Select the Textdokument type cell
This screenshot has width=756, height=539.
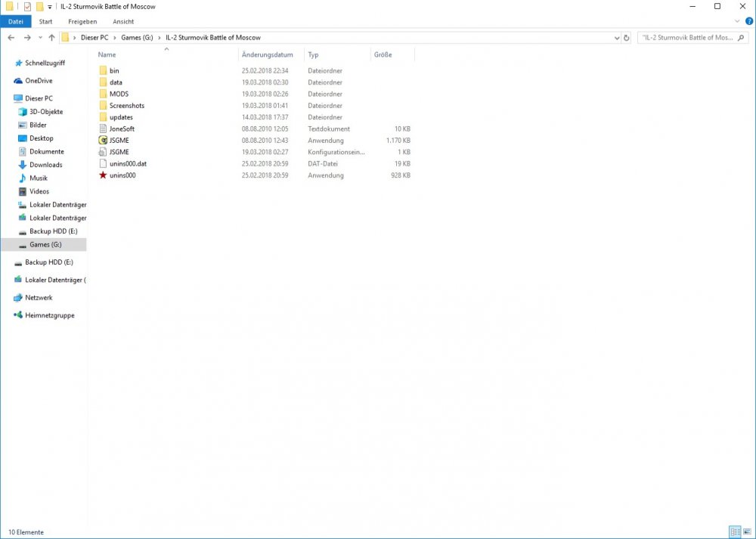[x=329, y=129]
